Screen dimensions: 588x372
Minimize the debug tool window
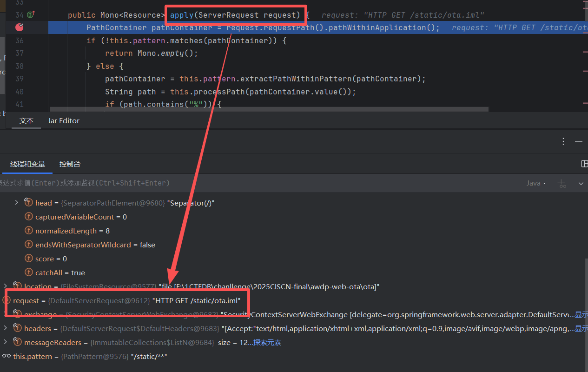pos(579,141)
